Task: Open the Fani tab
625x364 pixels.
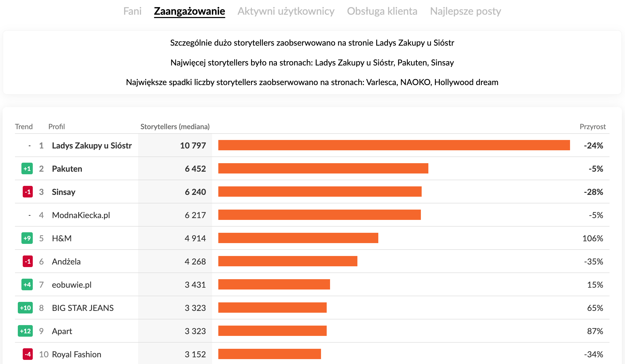Action: tap(132, 11)
